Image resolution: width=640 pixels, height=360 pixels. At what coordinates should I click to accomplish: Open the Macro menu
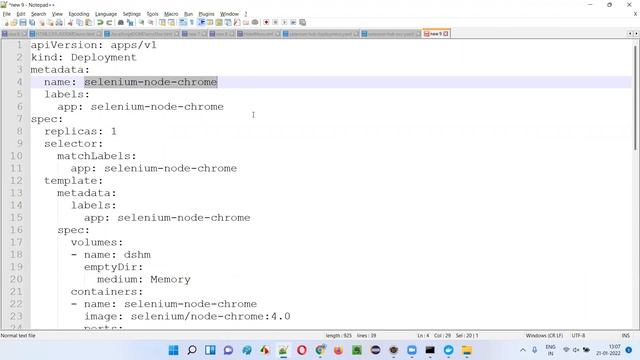[x=171, y=14]
